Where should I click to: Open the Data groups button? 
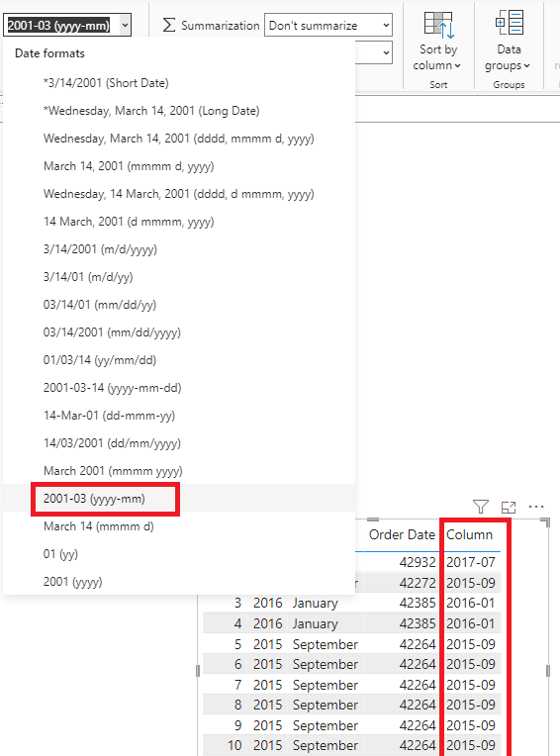click(508, 42)
